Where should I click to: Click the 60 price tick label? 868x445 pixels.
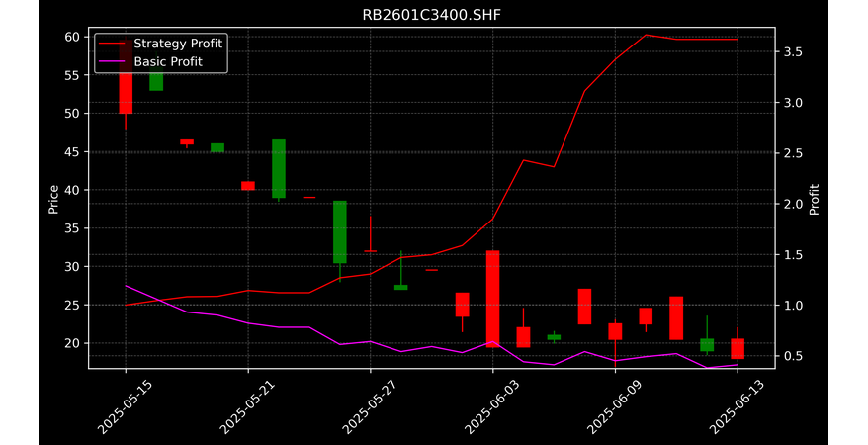click(73, 38)
